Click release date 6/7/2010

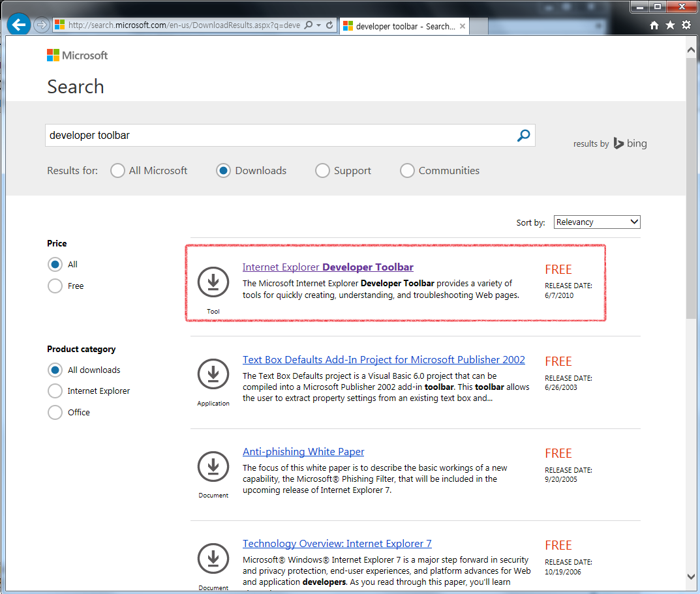(559, 295)
